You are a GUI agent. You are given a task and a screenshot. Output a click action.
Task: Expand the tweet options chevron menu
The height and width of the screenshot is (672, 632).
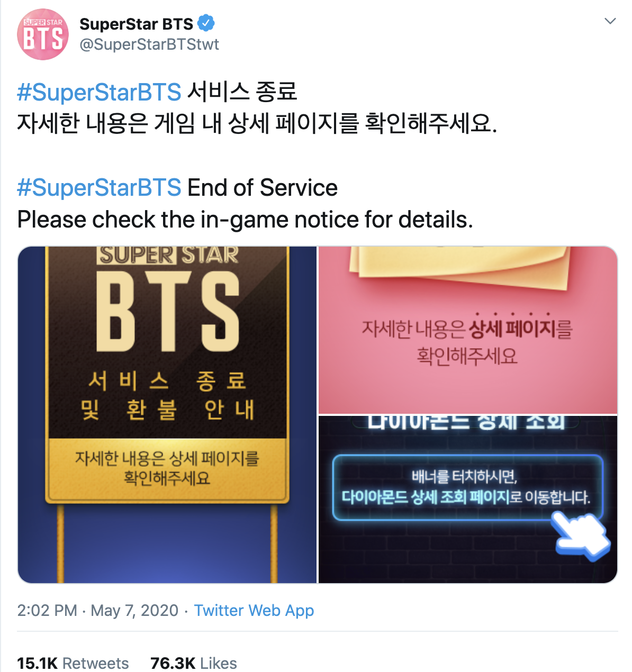click(x=610, y=21)
